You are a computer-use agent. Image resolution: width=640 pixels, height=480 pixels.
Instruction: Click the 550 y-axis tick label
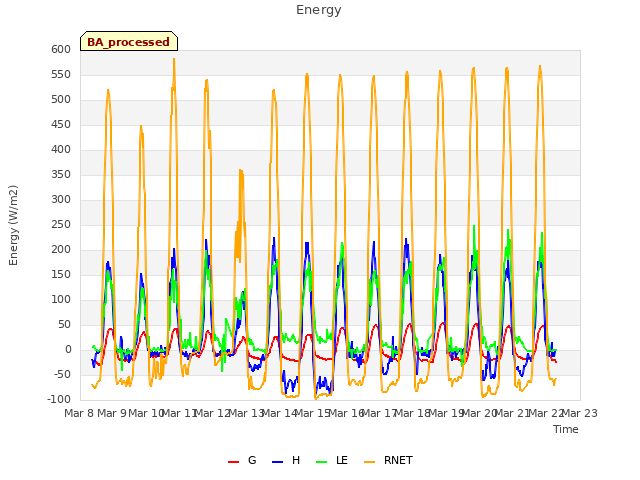tap(61, 75)
